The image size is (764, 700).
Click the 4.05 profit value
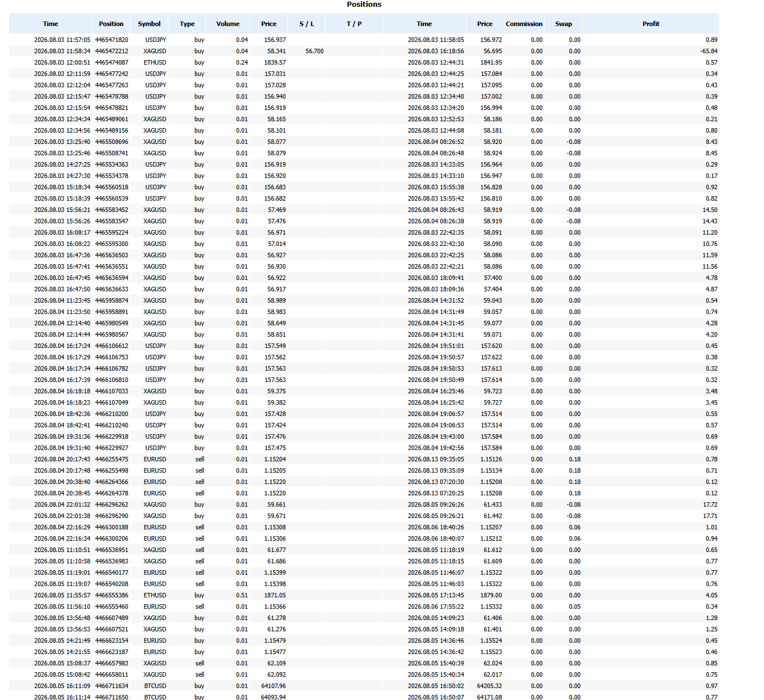point(711,595)
